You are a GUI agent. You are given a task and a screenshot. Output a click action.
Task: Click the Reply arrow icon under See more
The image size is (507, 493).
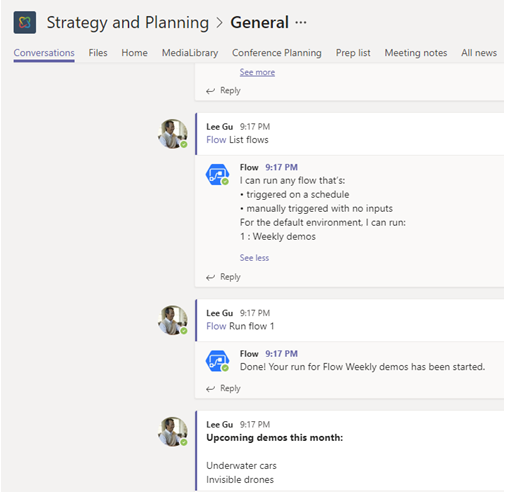(210, 91)
